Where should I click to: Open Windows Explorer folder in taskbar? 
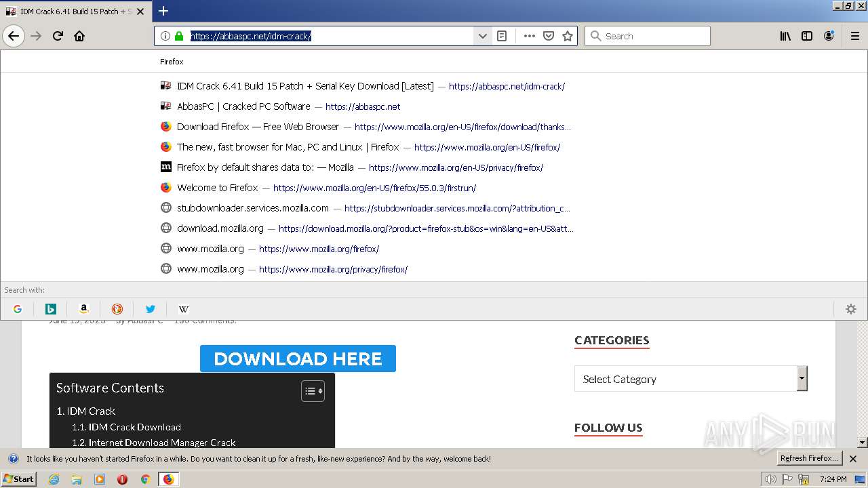coord(77,479)
